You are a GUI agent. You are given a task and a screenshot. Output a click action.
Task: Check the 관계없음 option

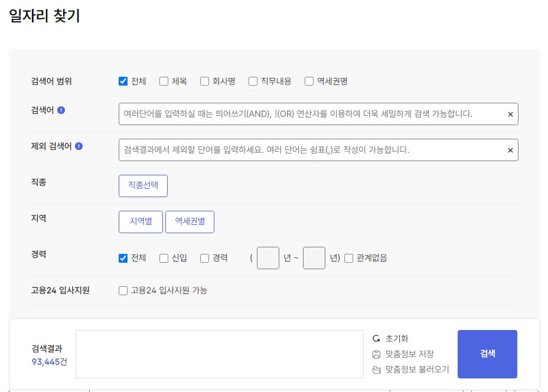(348, 258)
